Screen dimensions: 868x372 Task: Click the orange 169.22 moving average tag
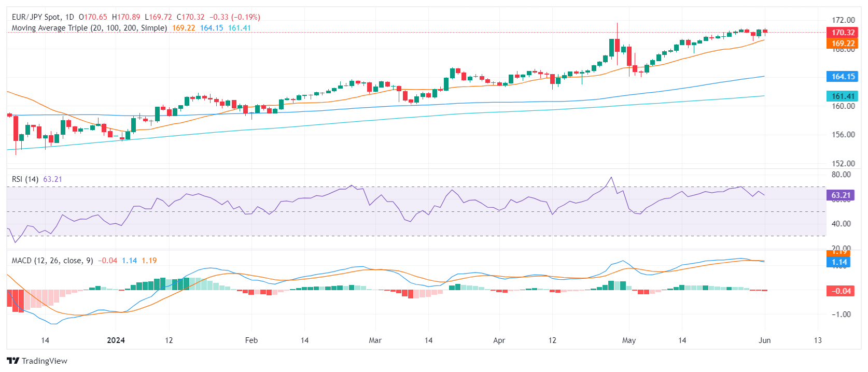(843, 44)
